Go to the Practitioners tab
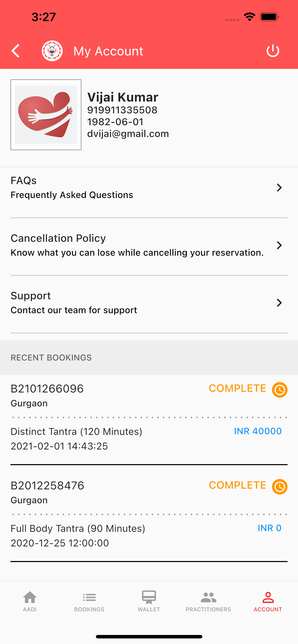This screenshot has height=644, width=298. (208, 602)
